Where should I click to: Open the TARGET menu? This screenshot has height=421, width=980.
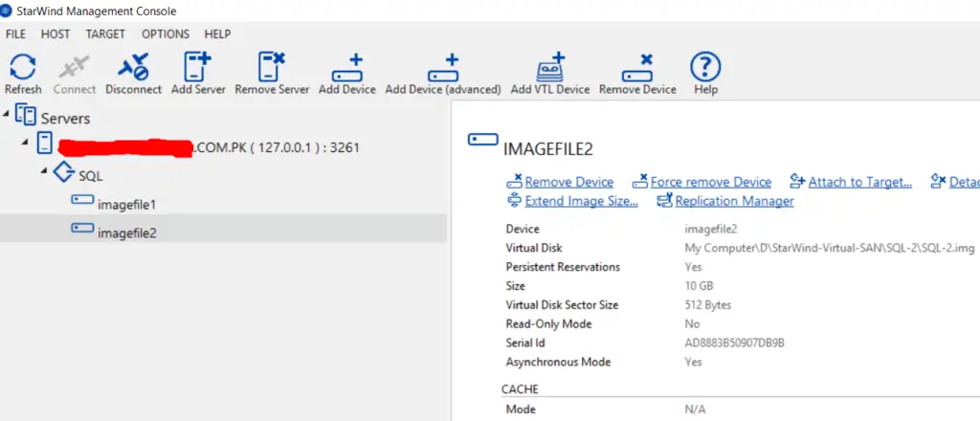105,33
